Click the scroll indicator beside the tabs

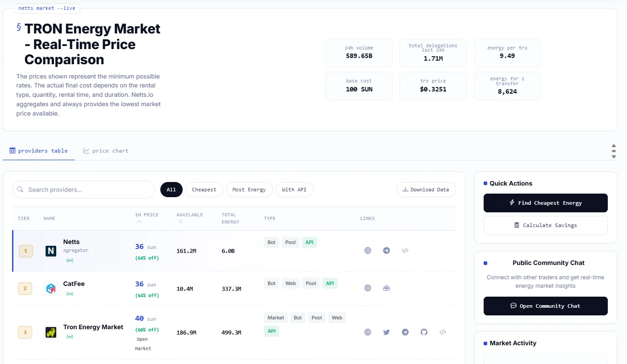click(x=614, y=151)
